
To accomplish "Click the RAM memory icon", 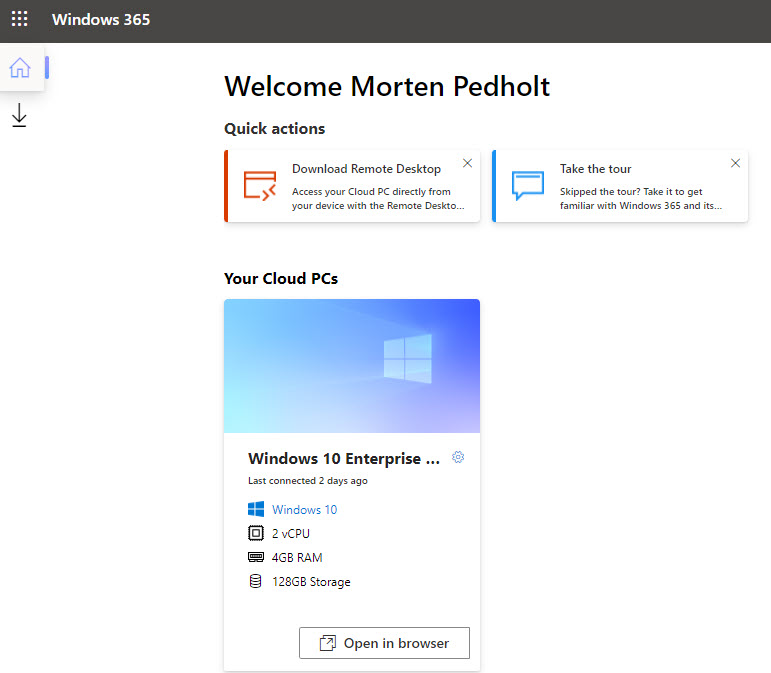I will click(256, 557).
